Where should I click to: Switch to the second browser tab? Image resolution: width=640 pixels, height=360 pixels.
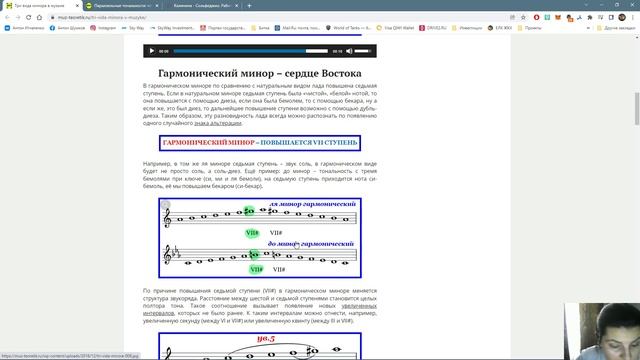click(122, 6)
